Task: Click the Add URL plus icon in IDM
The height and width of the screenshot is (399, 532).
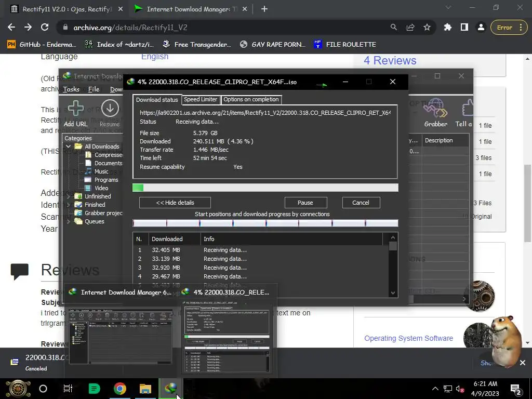Action: click(76, 108)
